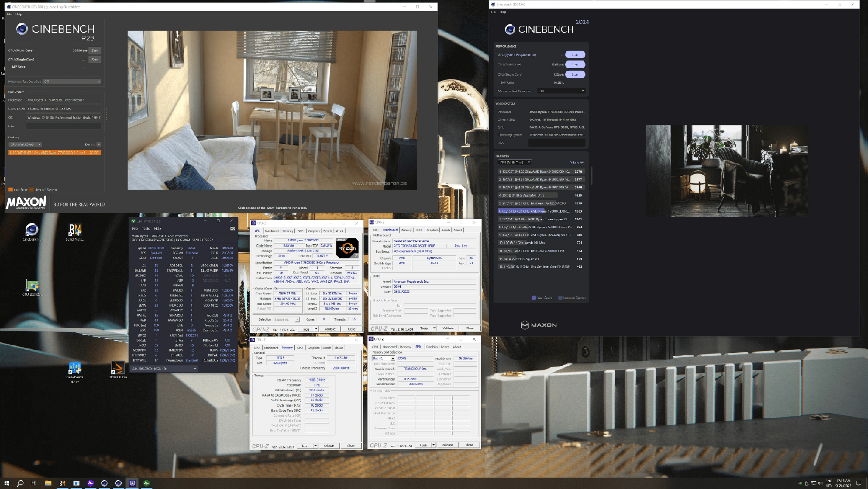Open ranking type dropdown in Cinebench 2024

point(514,162)
